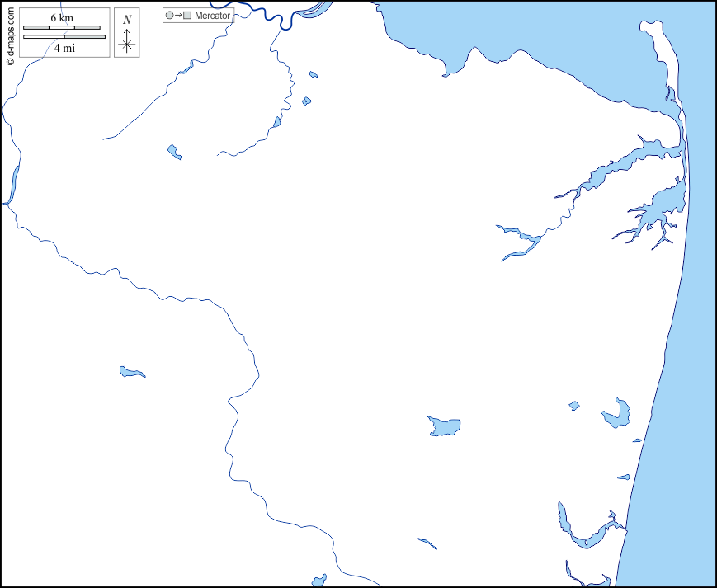717x588 pixels.
Task: Click the thin elongated pond near bottom center
Action: click(427, 543)
